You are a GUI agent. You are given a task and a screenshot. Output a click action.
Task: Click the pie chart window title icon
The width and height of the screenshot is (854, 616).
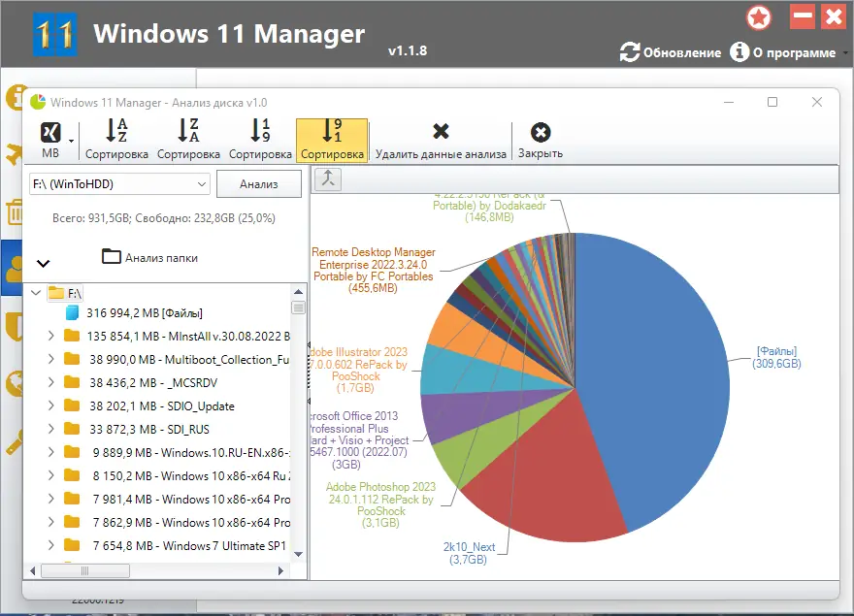coord(38,102)
